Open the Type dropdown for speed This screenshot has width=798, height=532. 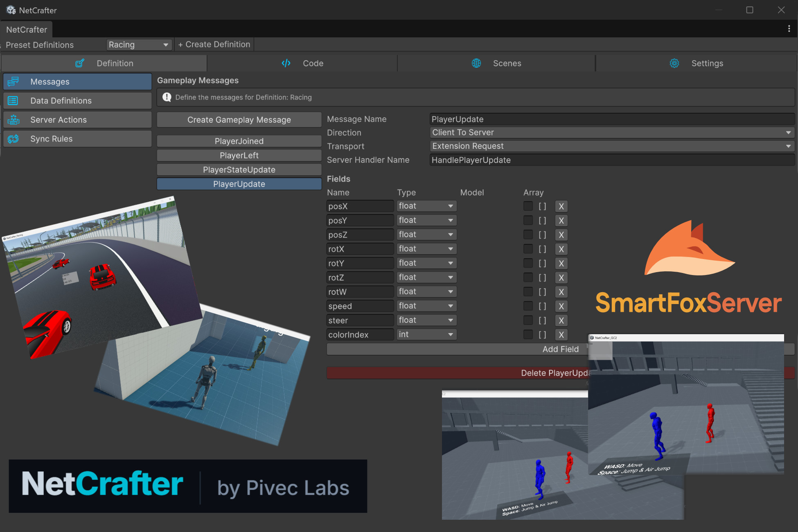click(x=426, y=306)
